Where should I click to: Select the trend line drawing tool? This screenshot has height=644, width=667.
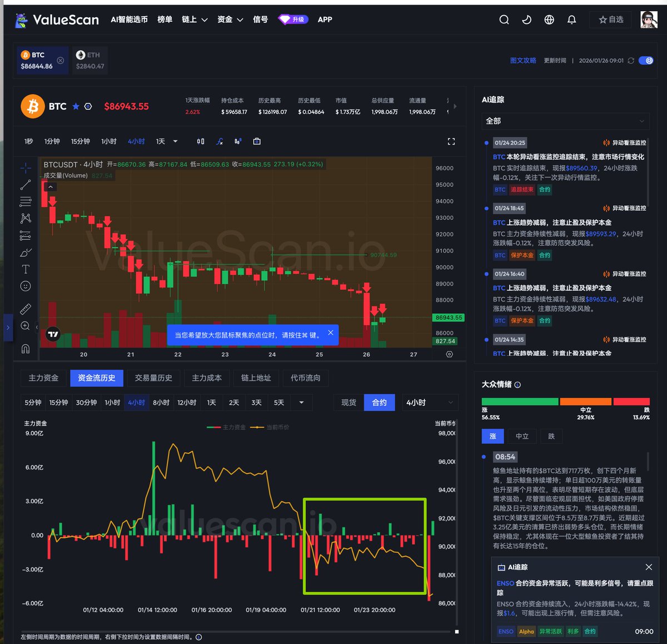tap(26, 185)
